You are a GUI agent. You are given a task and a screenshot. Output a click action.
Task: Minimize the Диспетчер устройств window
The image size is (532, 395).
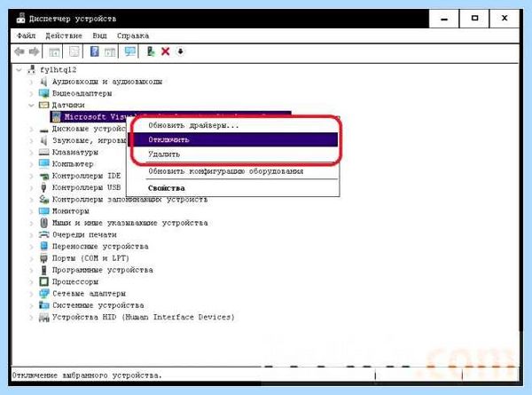444,19
